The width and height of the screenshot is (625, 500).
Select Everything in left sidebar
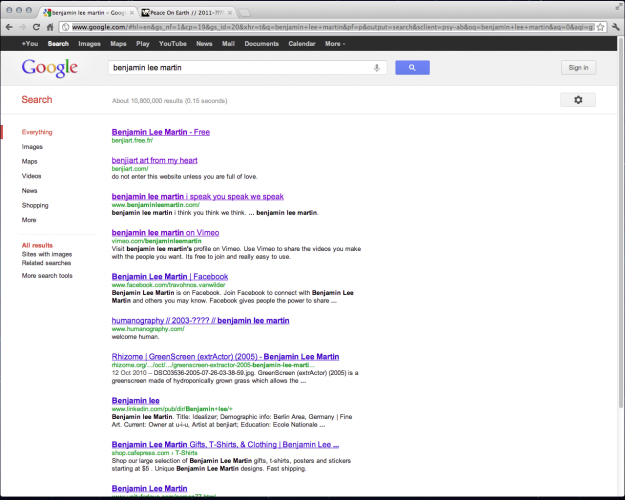(x=37, y=132)
